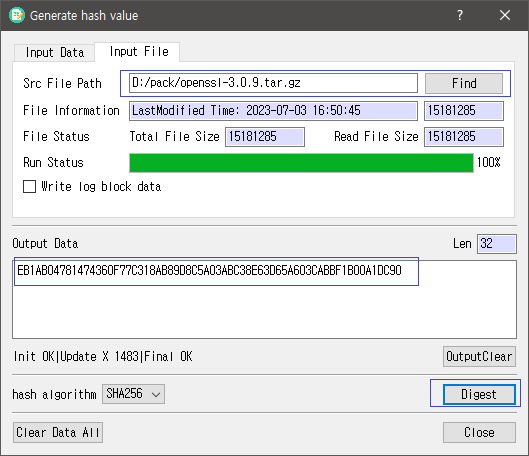529x456 pixels.
Task: Click the 'File Information' label
Action: [71, 111]
